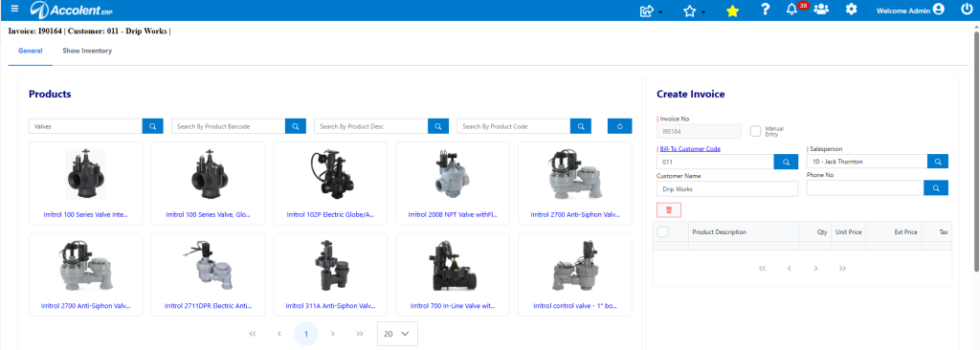Switch to the Show Inventory tab
Screen dimensions: 980x350
point(87,51)
